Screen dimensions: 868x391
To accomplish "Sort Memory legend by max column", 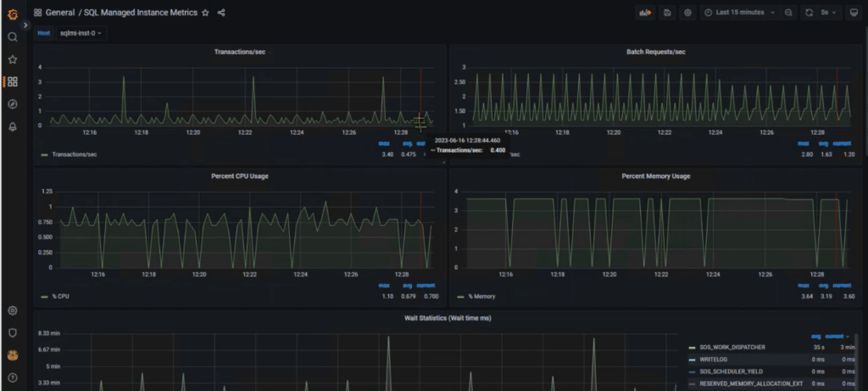I will (x=804, y=286).
